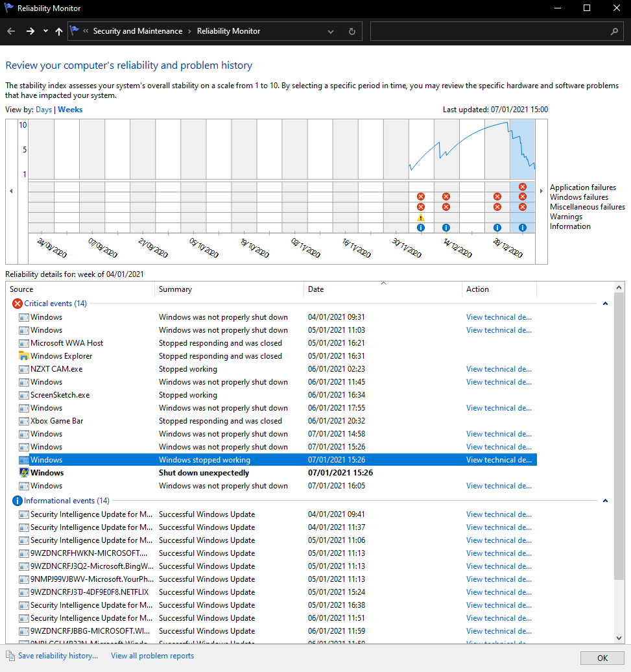Sort by the Summary column header
Screen dimensions: 631x672
coord(229,289)
